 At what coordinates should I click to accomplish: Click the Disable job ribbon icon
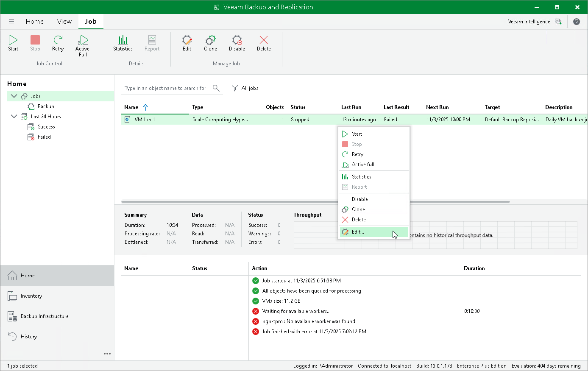tap(237, 43)
